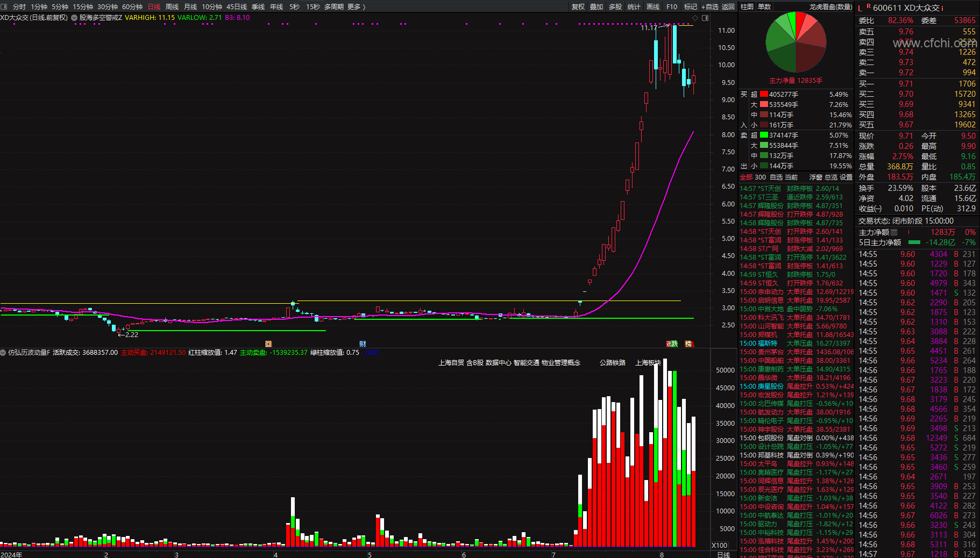This screenshot has width=980, height=558.
Task: Select the 当前 alerts filter
Action: 791,177
